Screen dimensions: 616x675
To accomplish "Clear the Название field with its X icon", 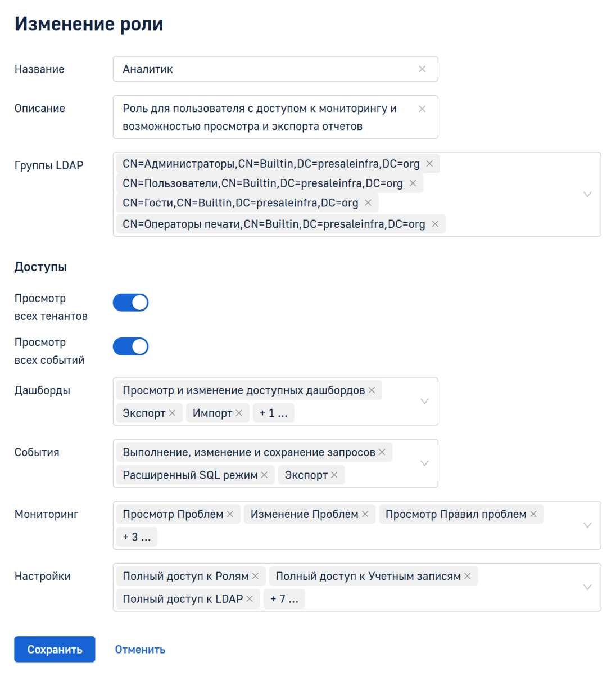I will (422, 69).
